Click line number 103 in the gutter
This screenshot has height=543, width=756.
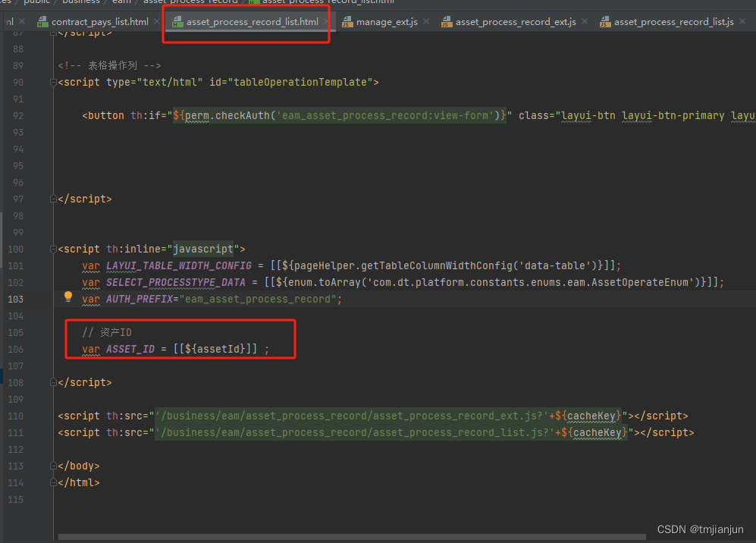click(x=15, y=299)
